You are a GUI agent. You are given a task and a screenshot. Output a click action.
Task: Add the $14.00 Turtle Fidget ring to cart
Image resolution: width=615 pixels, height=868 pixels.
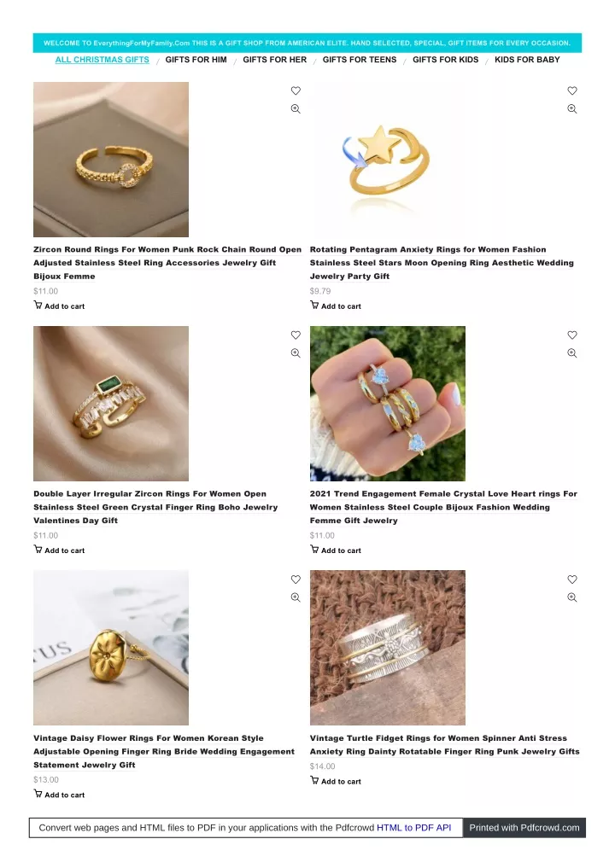(336, 781)
